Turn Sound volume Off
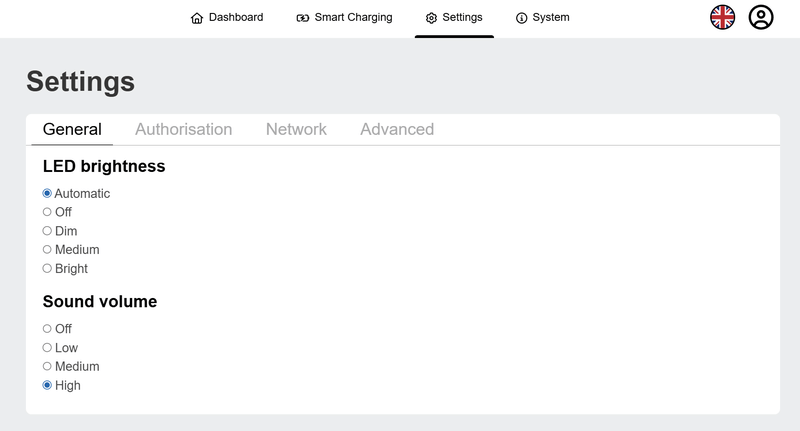Image resolution: width=800 pixels, height=431 pixels. click(47, 329)
